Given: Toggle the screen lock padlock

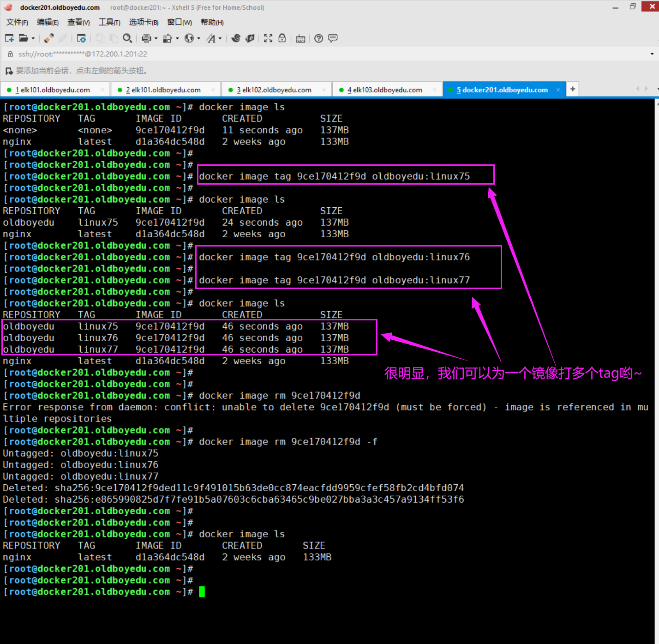Looking at the screenshot, I should 282,38.
